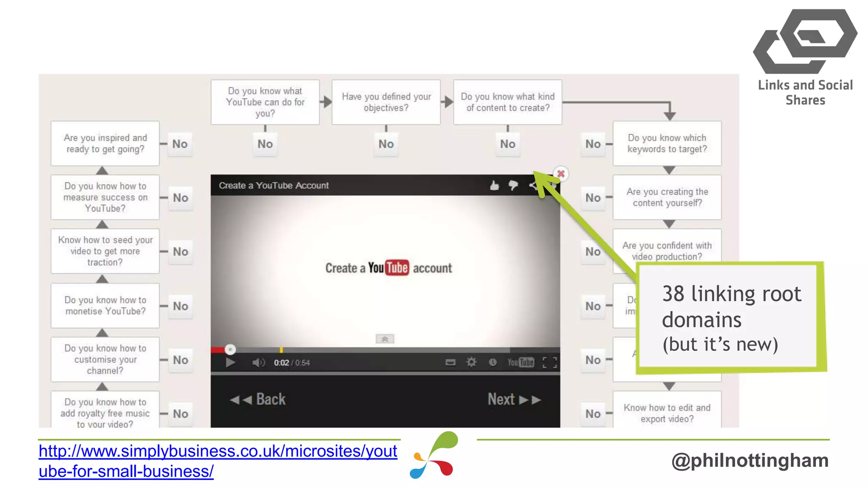This screenshot has height=488, width=868.
Task: Select 'what kind of content to create' box
Action: 508,102
